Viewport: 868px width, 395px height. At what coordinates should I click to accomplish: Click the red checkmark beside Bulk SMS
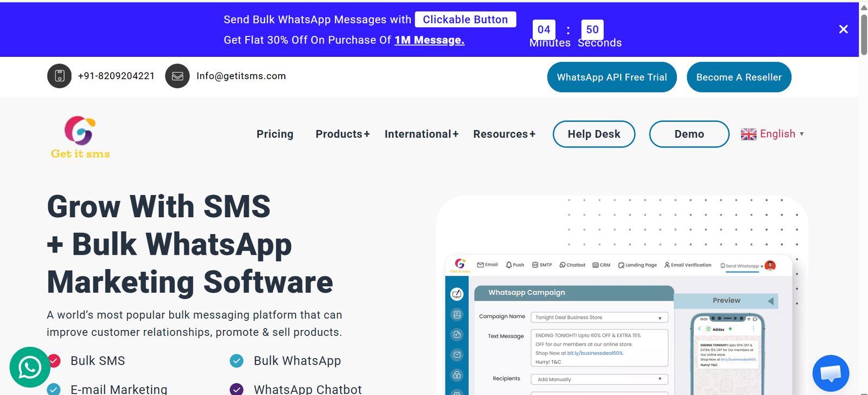coord(54,360)
